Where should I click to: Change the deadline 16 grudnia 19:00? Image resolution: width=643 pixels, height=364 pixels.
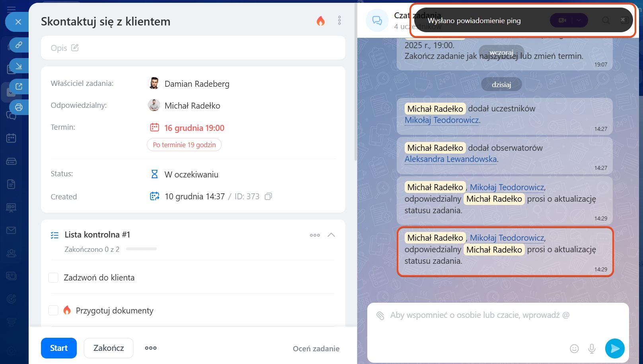tap(194, 128)
